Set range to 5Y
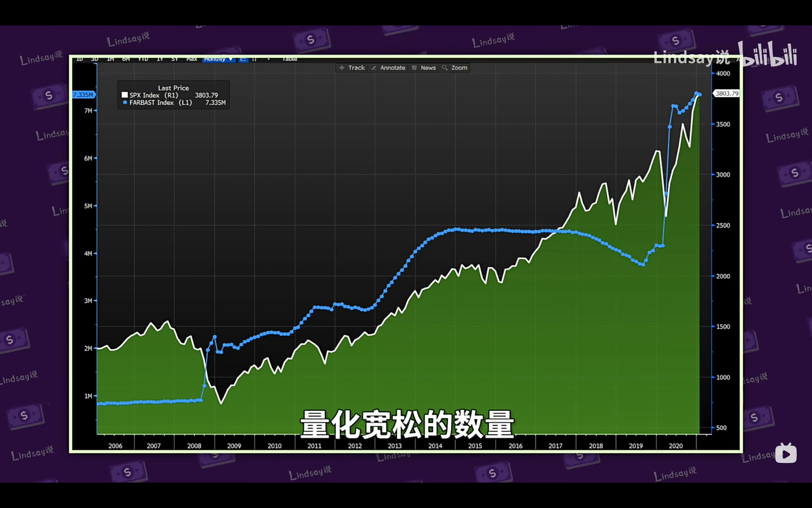Viewport: 812px width, 508px height. [x=175, y=59]
